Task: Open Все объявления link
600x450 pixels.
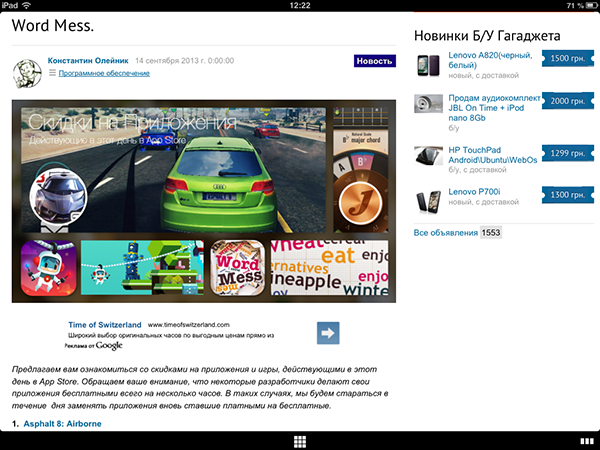Action: [x=446, y=233]
